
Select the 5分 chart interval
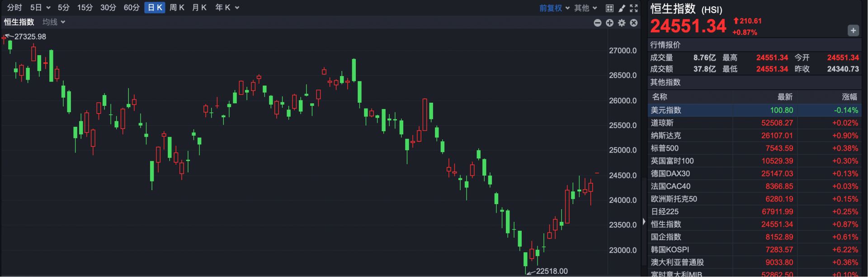(x=64, y=8)
